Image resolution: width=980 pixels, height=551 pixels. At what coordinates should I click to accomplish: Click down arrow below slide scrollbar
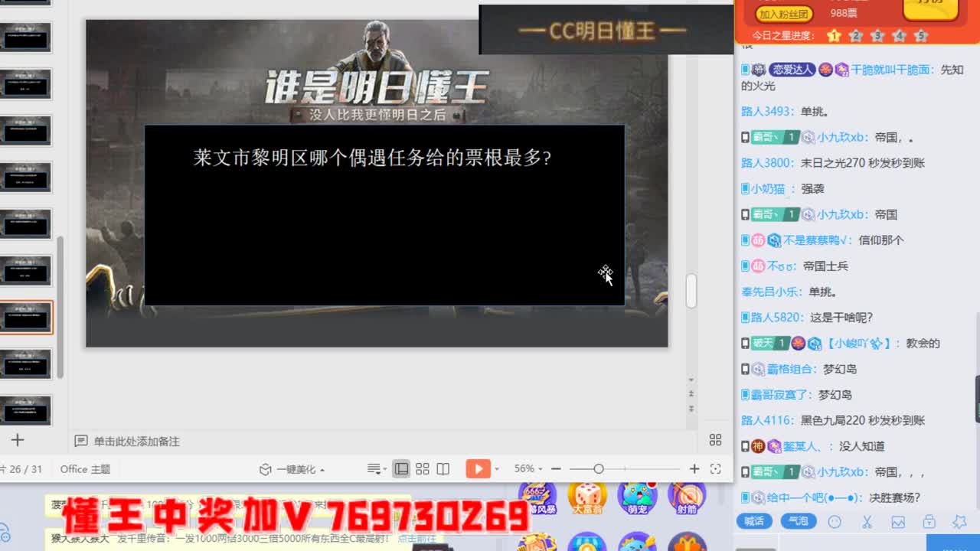[x=691, y=380]
